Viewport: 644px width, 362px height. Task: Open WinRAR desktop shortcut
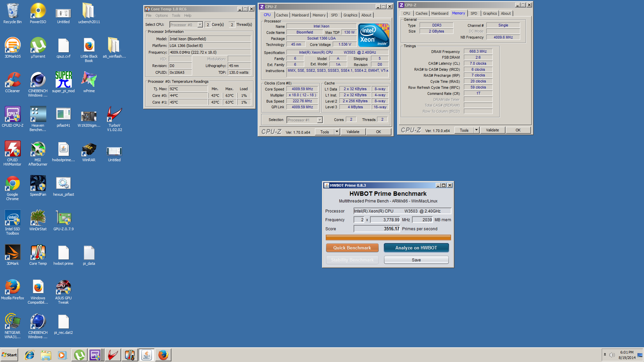tap(89, 152)
